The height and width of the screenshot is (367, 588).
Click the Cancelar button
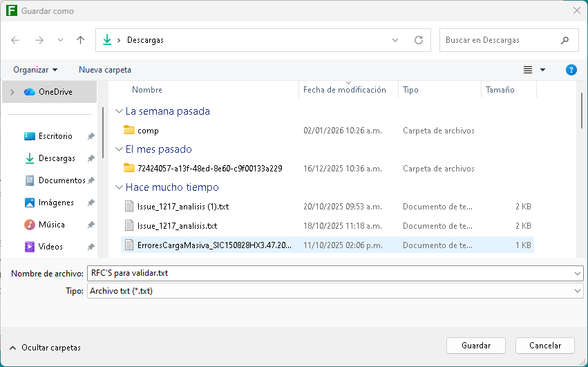545,346
